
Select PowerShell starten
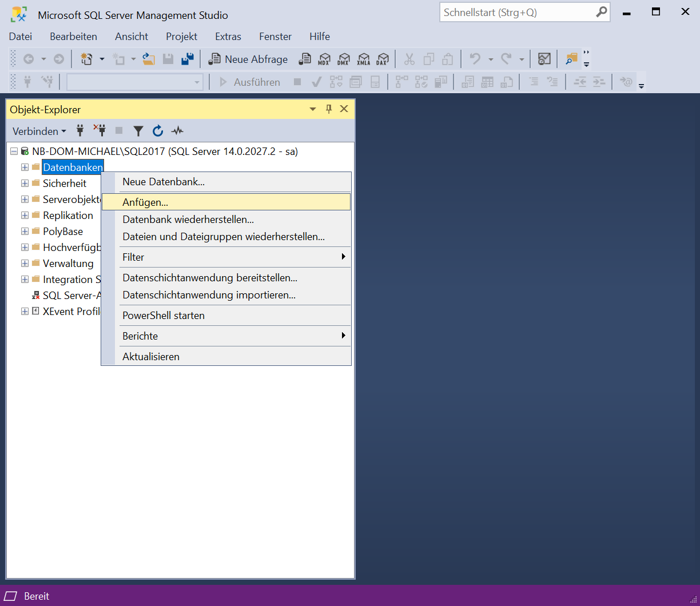(x=226, y=316)
